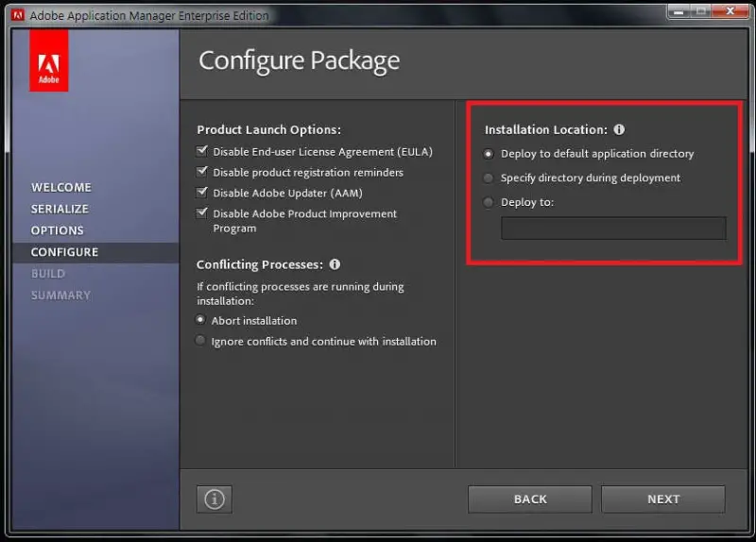Go to the WELCOME step
Image resolution: width=756 pixels, height=542 pixels.
[x=61, y=187]
